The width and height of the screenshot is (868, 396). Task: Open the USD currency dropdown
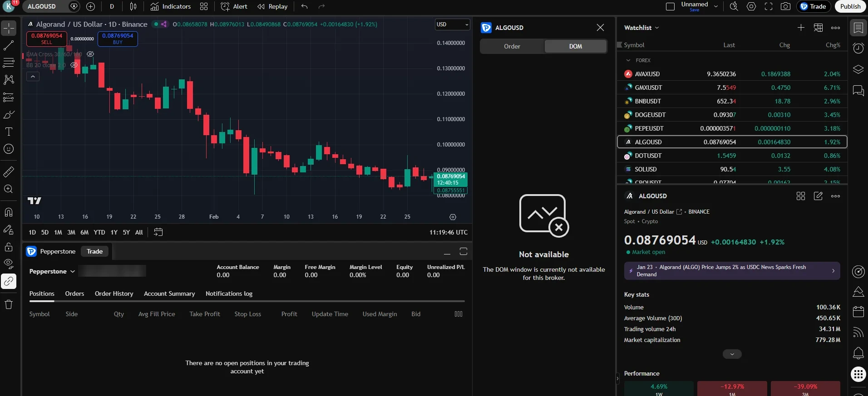[452, 24]
